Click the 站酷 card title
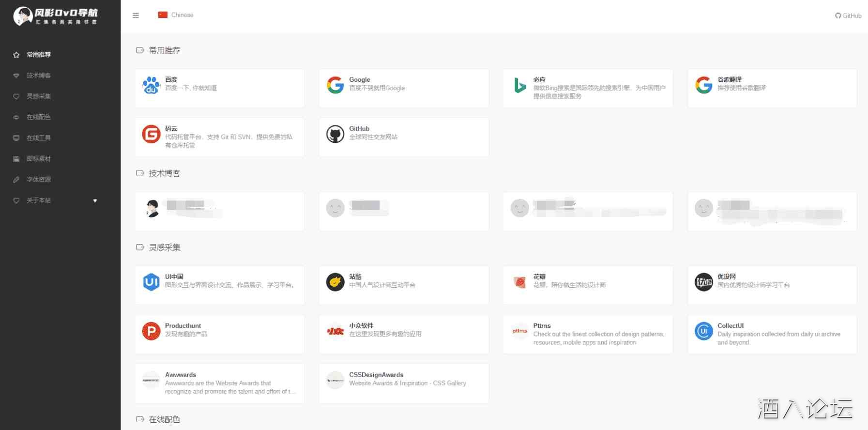 [355, 276]
